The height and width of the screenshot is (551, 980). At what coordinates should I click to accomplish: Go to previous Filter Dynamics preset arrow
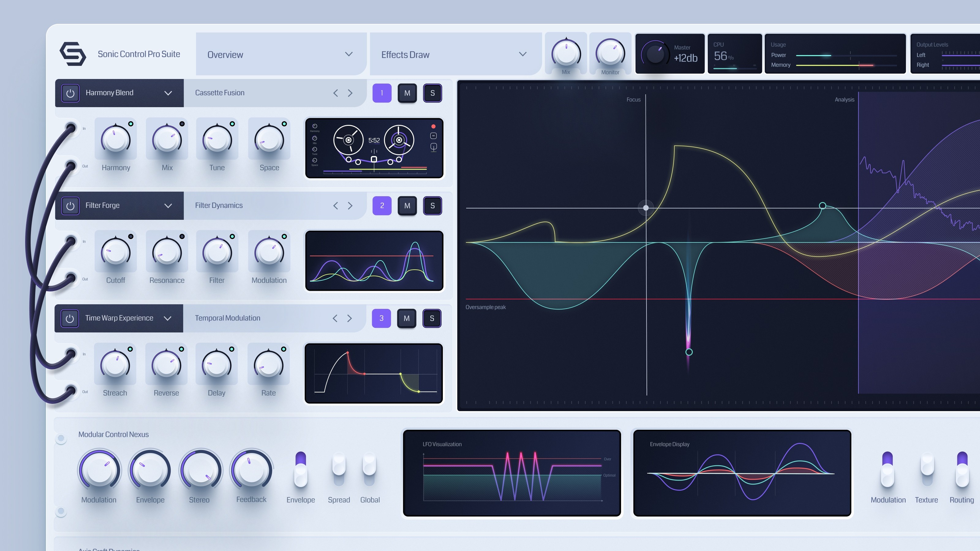point(336,206)
